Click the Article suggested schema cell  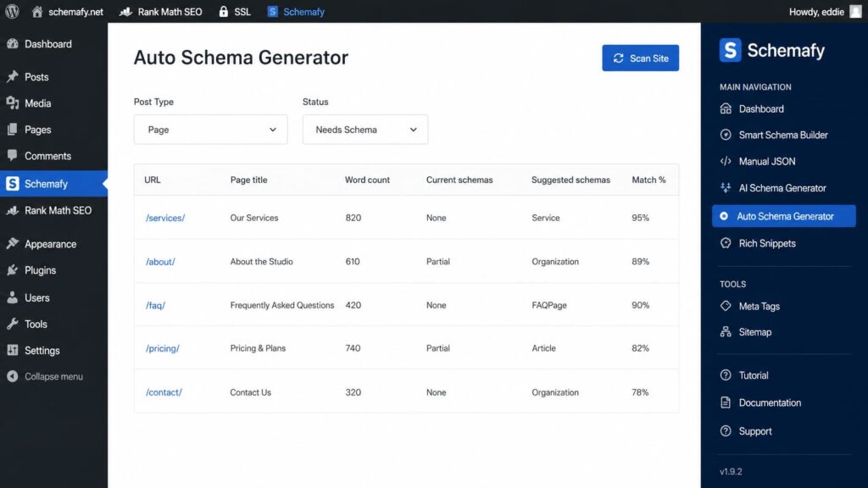[543, 348]
